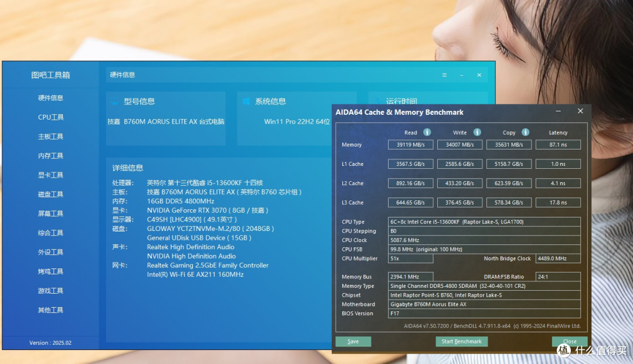633x364 pixels.
Task: Close the 图吧工具箱 window
Action: pos(479,75)
